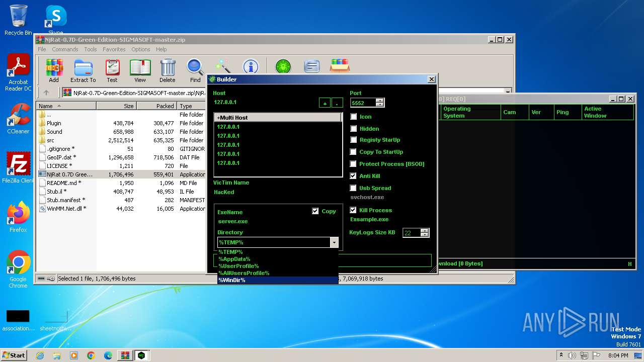Enable Copy To StartUp checkbox
The image size is (644, 362).
tap(354, 152)
